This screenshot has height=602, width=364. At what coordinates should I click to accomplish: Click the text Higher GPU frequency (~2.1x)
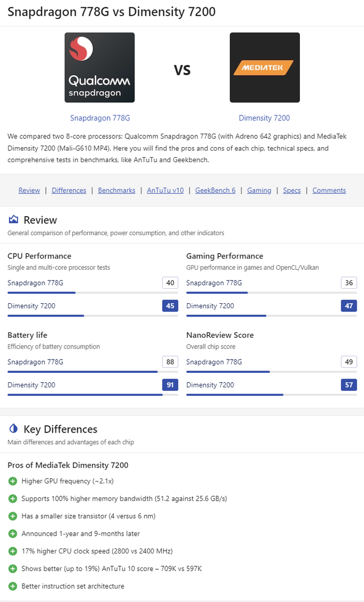click(67, 481)
